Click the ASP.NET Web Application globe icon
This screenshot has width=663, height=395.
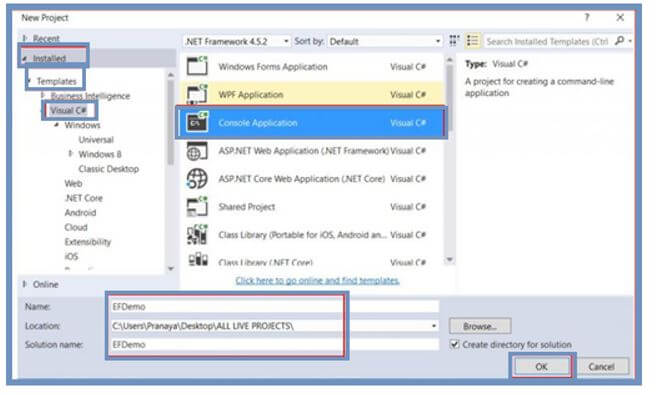[197, 151]
